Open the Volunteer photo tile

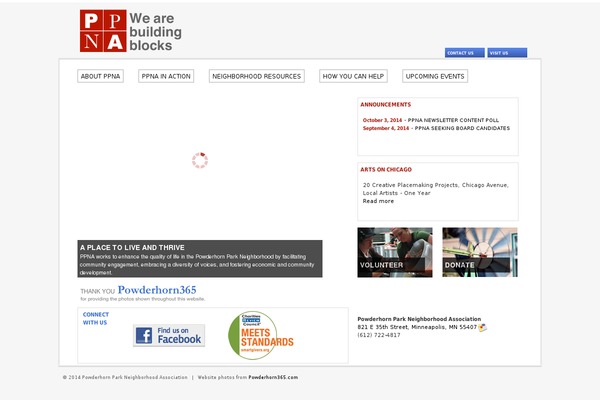click(395, 252)
